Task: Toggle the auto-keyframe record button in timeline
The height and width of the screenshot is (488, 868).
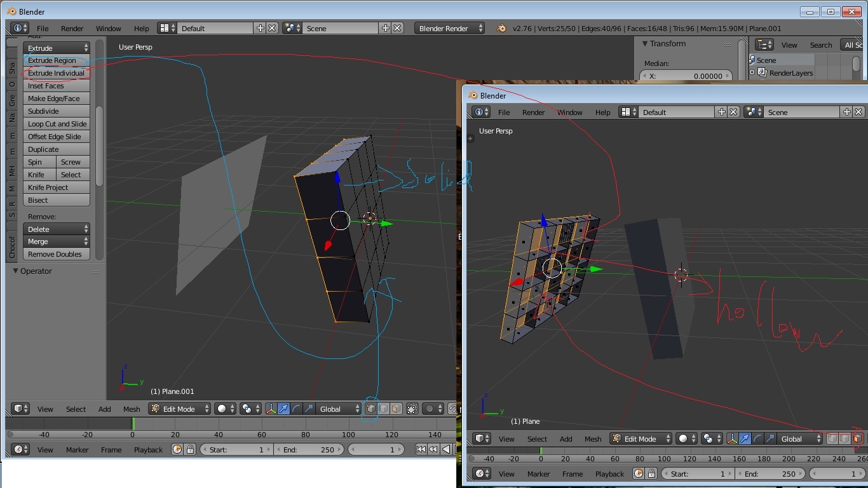Action: 176,449
